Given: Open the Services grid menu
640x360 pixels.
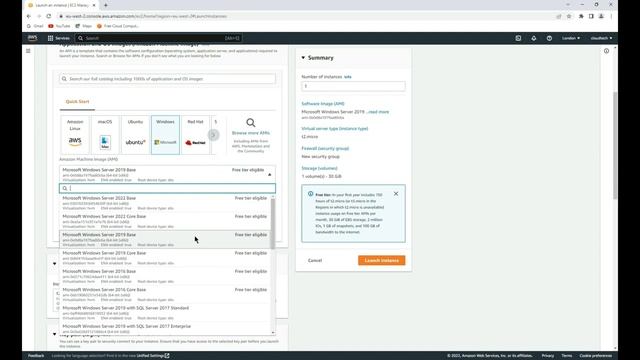Looking at the screenshot, I should [58, 38].
